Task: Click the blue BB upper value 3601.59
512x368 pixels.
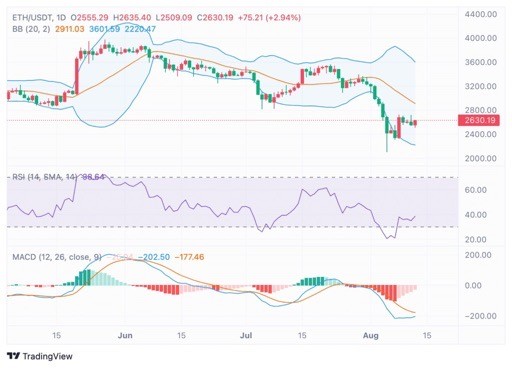Action: [104, 29]
